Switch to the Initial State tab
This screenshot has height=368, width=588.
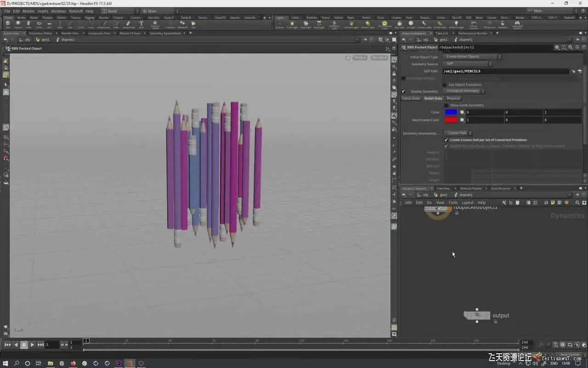[411, 98]
